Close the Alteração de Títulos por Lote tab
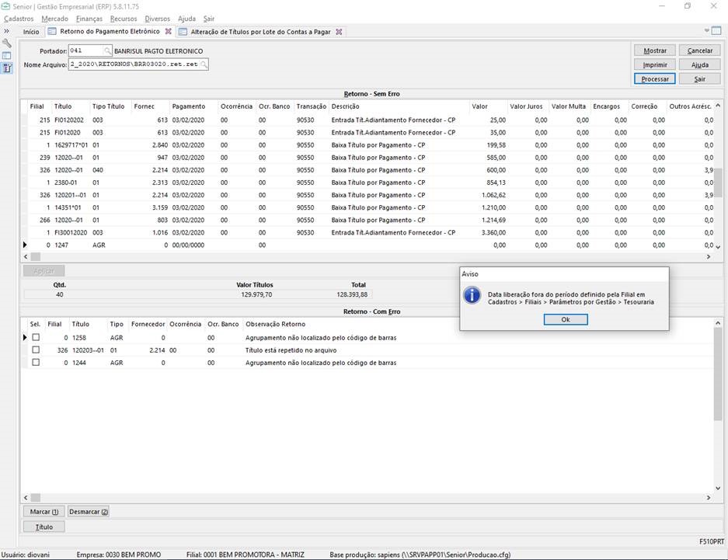728x560 pixels. click(x=340, y=32)
